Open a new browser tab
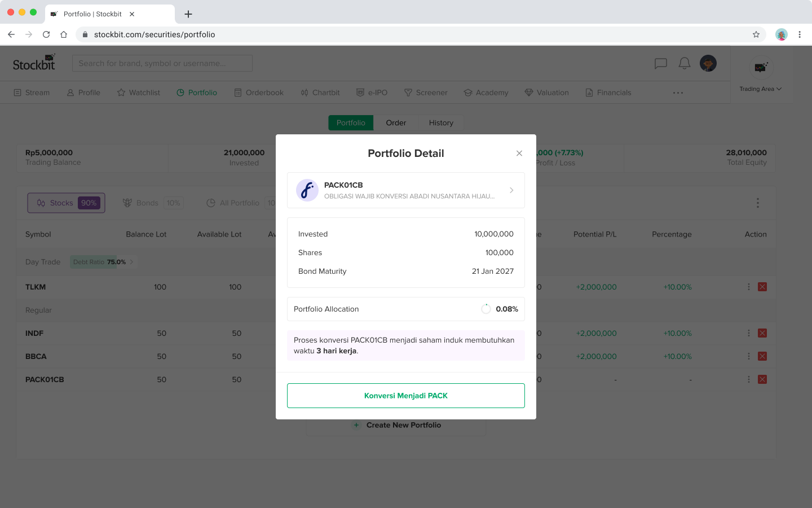This screenshot has height=508, width=812. click(188, 14)
